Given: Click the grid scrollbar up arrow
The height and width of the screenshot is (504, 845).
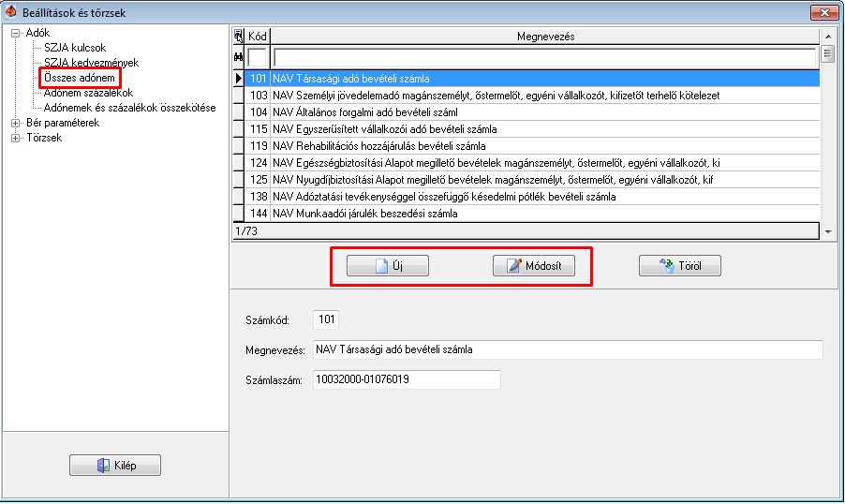Looking at the screenshot, I should click(828, 37).
